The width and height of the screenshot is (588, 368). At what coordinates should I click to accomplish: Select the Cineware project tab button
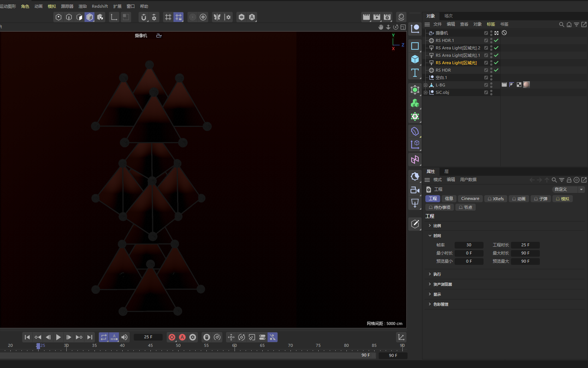(x=470, y=199)
